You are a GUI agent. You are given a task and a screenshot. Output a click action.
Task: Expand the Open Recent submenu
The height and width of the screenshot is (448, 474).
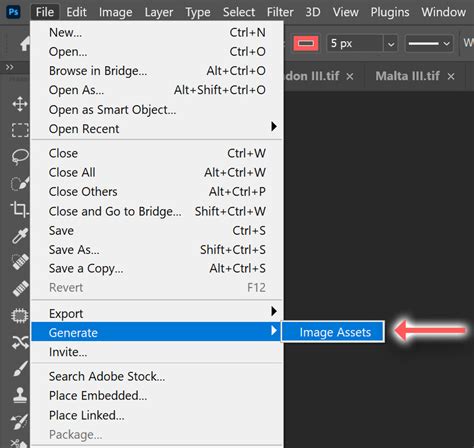tap(157, 129)
